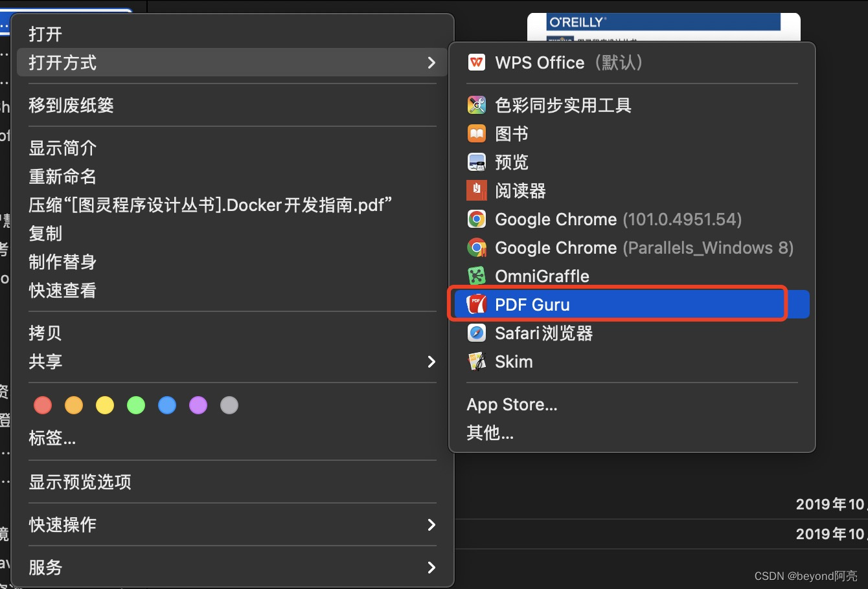
Task: Open with OmniGraffle
Action: 632,276
